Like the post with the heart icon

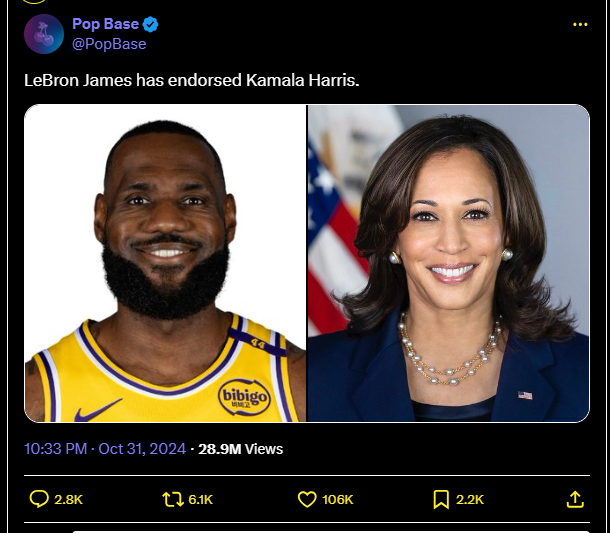307,499
